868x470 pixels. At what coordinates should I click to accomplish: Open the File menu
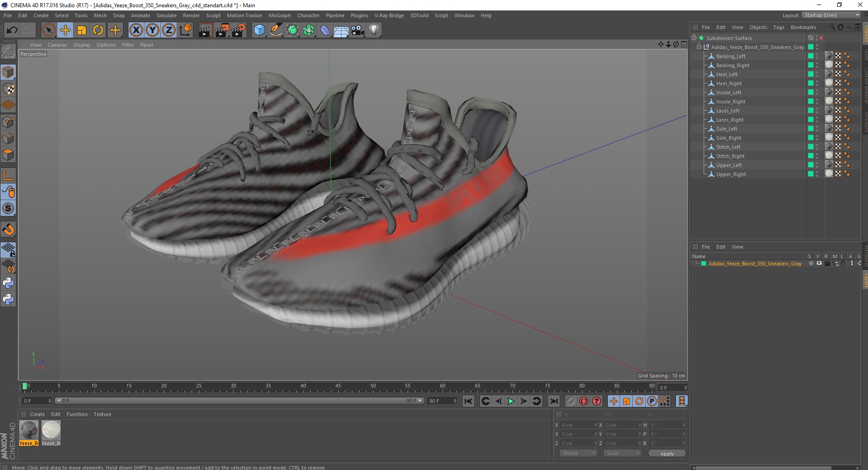(x=8, y=15)
